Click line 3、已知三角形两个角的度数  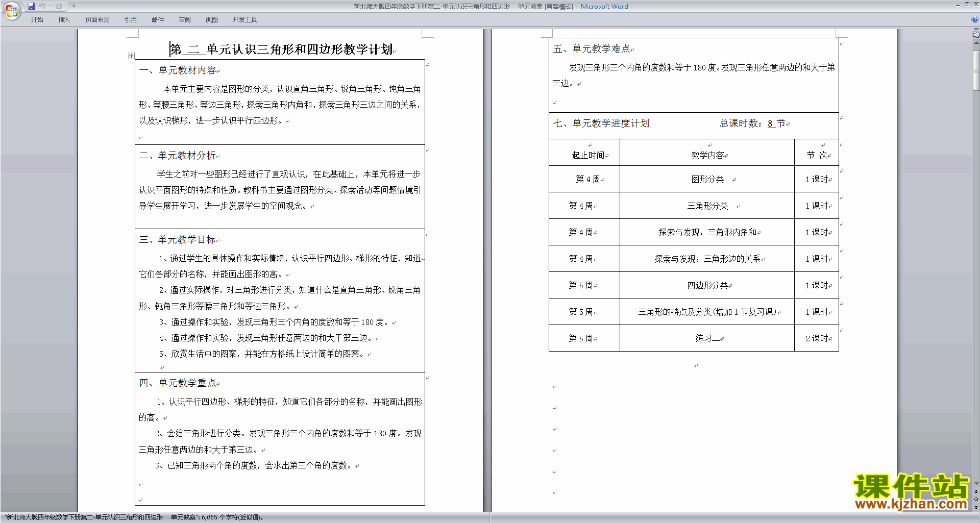pos(254,466)
